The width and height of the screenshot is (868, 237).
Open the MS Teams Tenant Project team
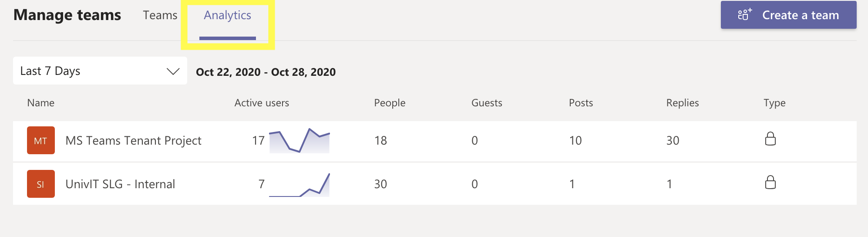coord(133,141)
